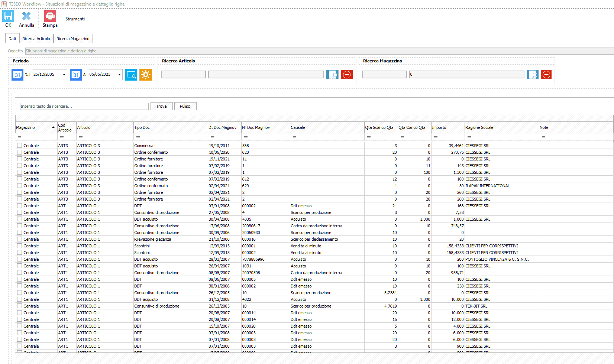Click the Ricerca Articolo lookup icon

tap(332, 75)
